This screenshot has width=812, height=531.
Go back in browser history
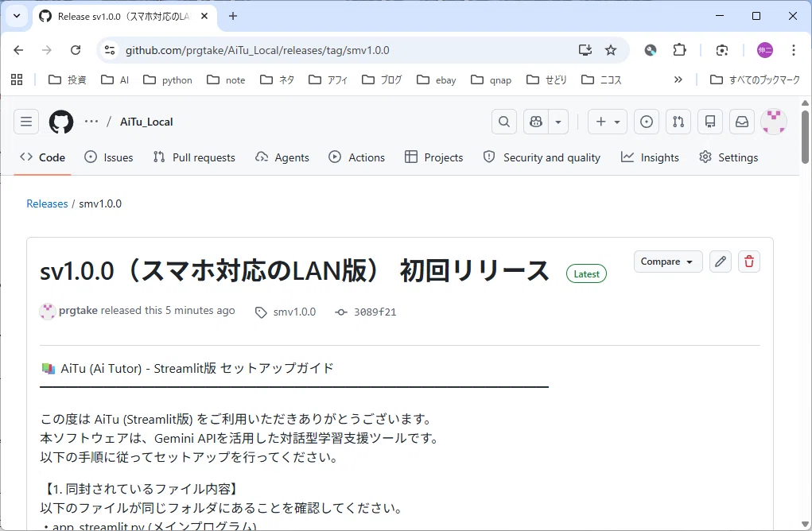pyautogui.click(x=18, y=50)
